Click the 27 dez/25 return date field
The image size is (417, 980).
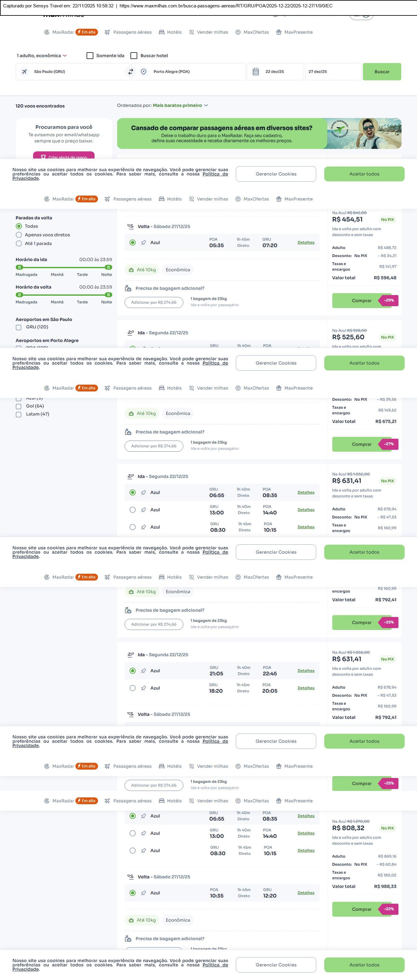pos(333,71)
